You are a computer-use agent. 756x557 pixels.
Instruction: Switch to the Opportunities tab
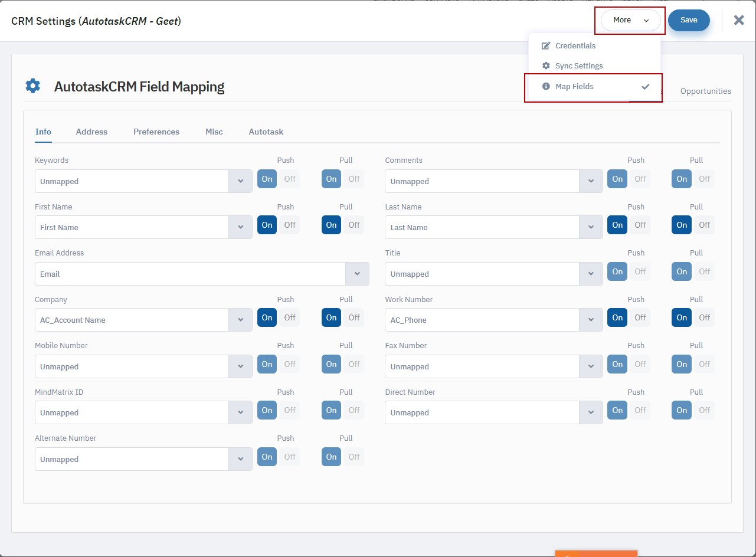click(x=705, y=91)
